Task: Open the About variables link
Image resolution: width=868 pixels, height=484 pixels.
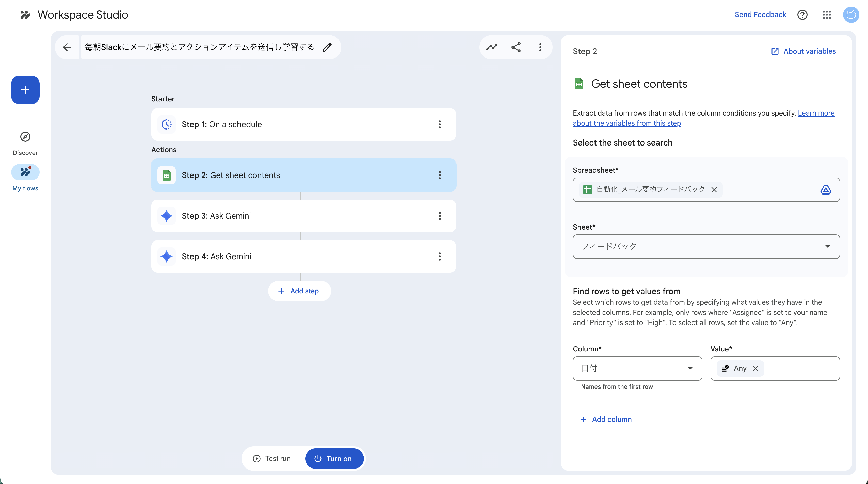Action: 803,51
